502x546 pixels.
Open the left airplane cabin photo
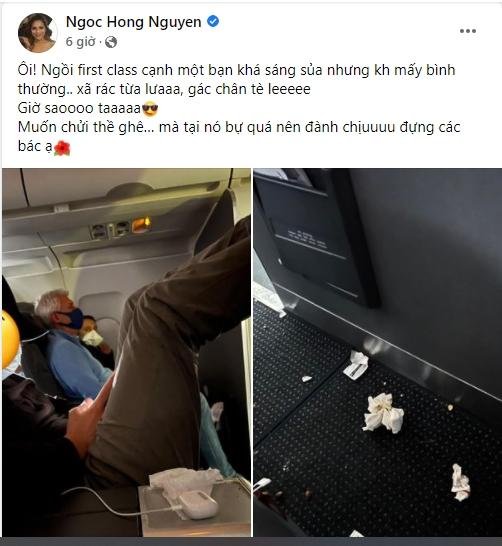click(126, 352)
